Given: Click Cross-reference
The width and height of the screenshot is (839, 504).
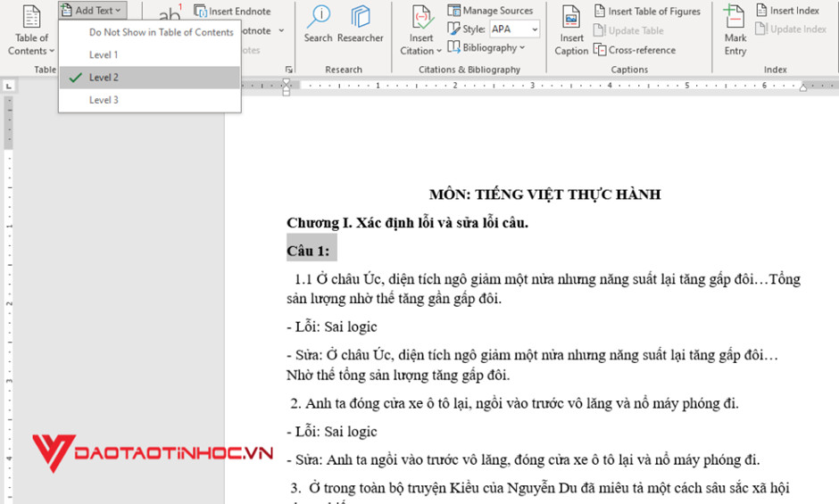Looking at the screenshot, I should [635, 50].
